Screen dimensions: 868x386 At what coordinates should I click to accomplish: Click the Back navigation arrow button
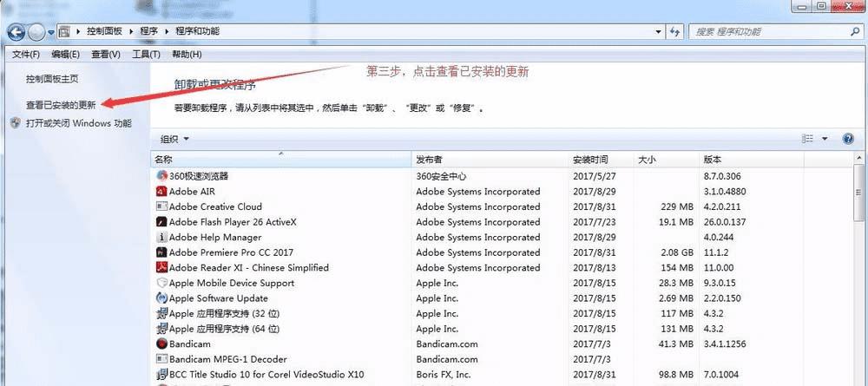(x=16, y=32)
